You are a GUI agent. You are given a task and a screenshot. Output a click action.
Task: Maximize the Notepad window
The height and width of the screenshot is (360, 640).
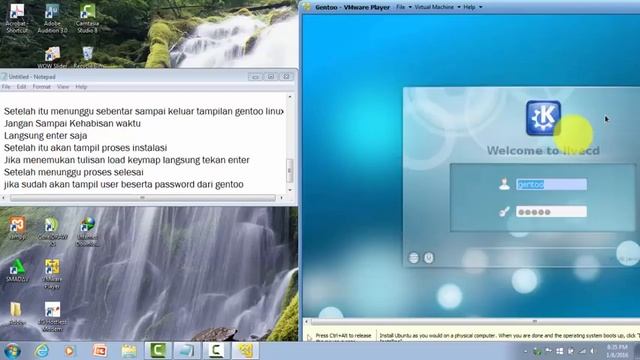point(271,77)
